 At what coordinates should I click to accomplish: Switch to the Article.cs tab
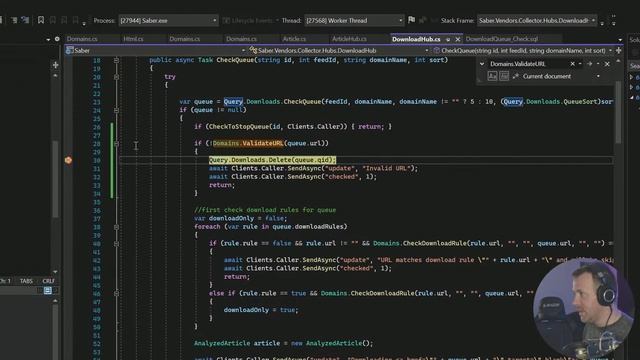pos(294,39)
